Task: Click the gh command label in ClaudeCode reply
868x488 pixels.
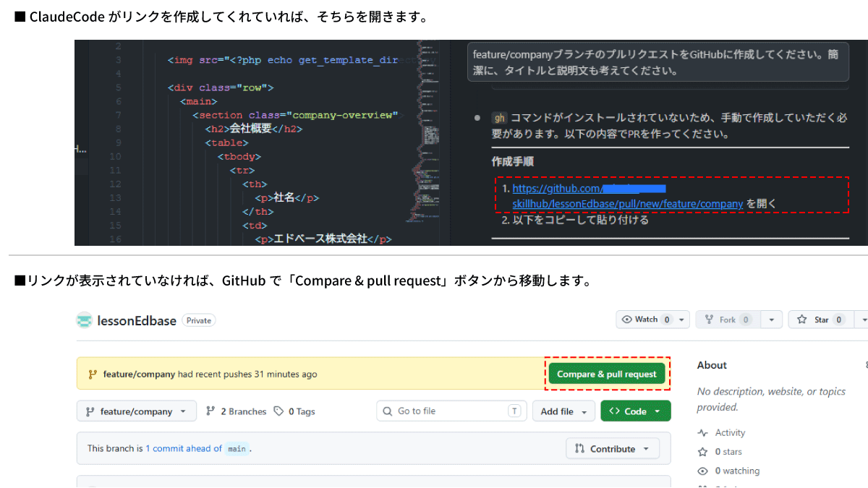Action: point(499,118)
